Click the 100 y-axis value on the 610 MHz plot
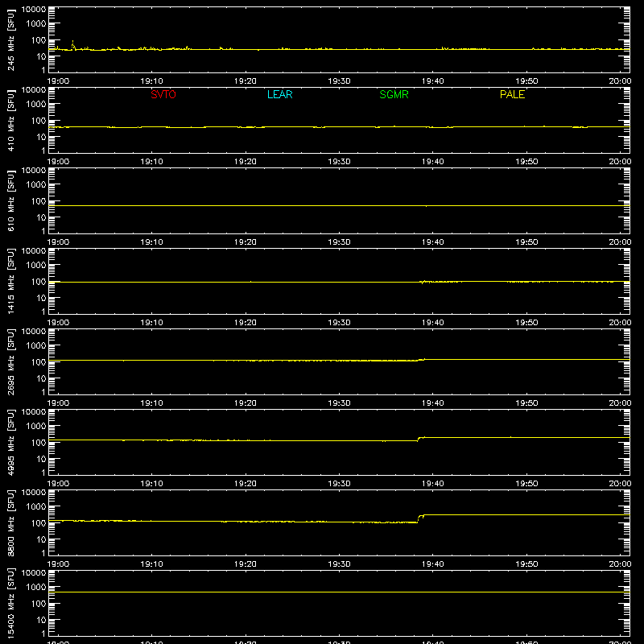 [39, 200]
